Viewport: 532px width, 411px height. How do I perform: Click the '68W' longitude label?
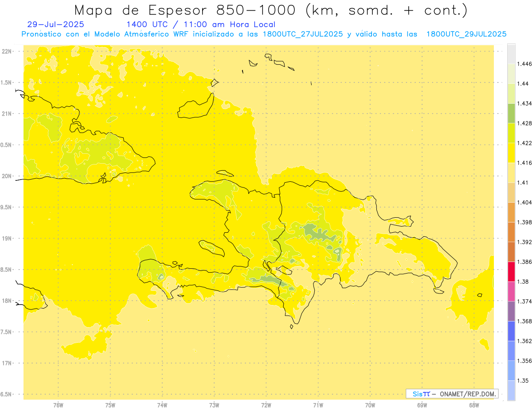474,405
